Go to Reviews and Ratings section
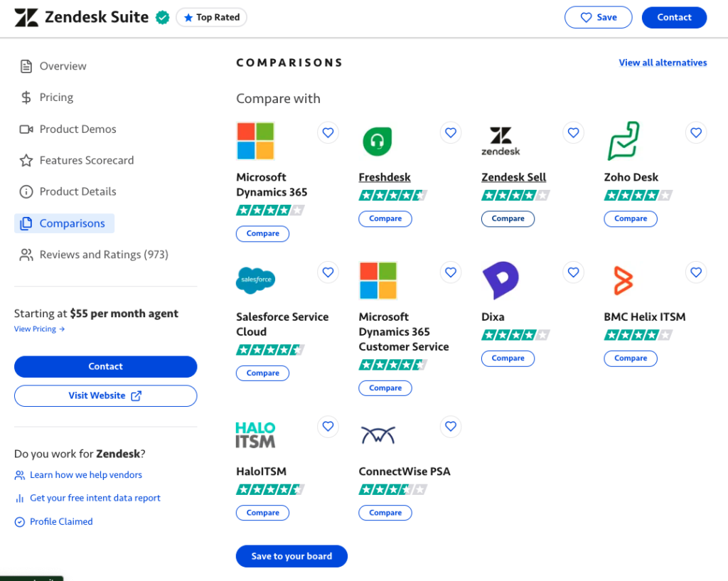728x581 pixels. tap(103, 255)
